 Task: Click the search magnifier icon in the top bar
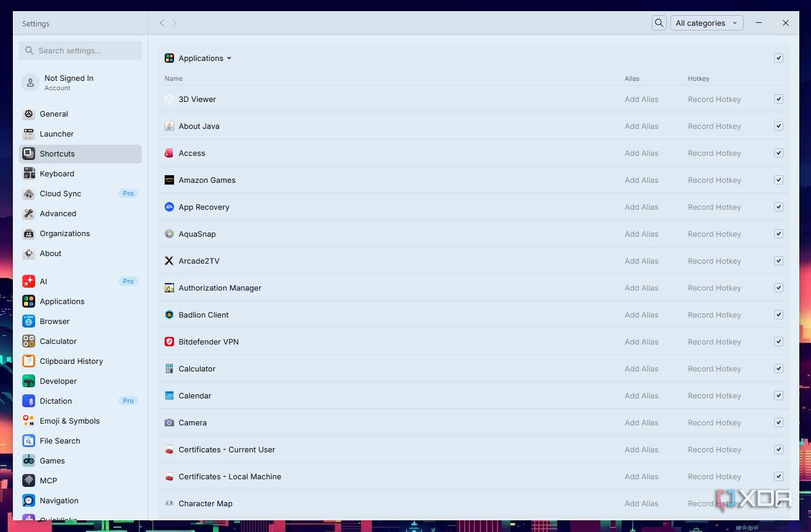coord(659,23)
